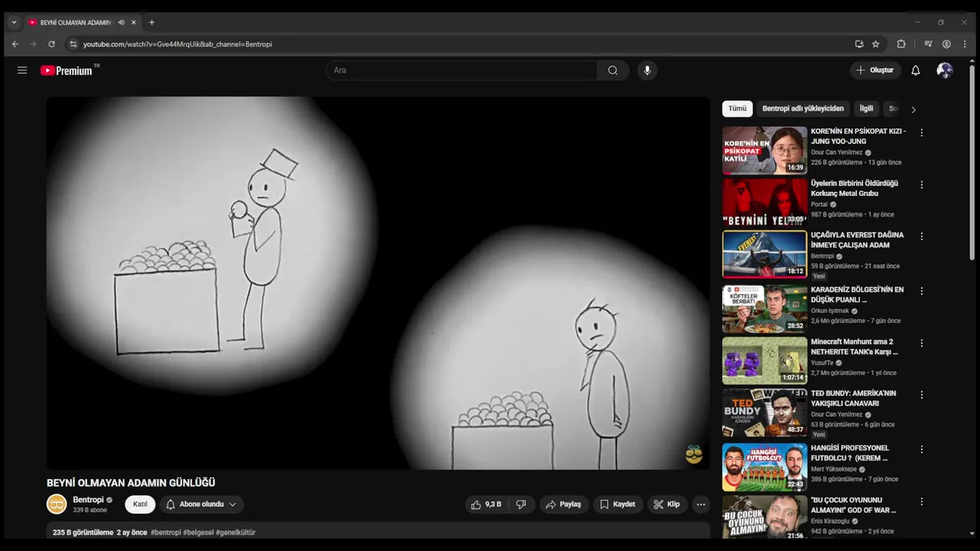This screenshot has width=980, height=551.
Task: Open a new browser tab
Action: (152, 22)
